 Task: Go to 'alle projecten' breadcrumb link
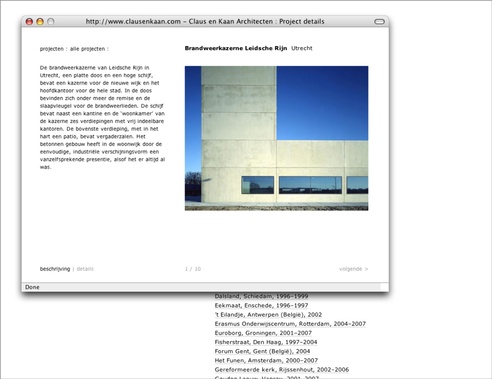(x=87, y=49)
